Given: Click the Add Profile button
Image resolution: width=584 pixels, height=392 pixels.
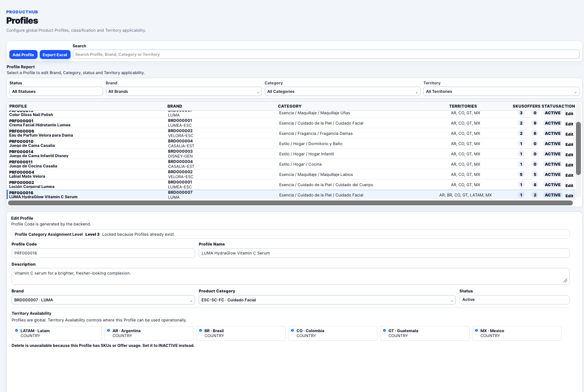Looking at the screenshot, I should click(x=23, y=54).
